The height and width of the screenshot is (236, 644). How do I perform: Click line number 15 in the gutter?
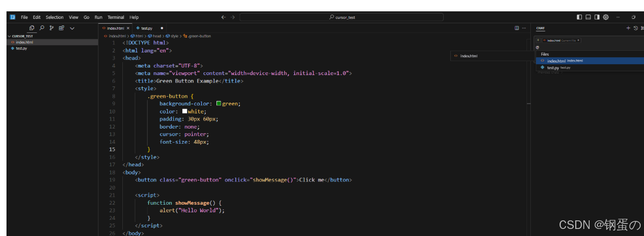click(112, 150)
